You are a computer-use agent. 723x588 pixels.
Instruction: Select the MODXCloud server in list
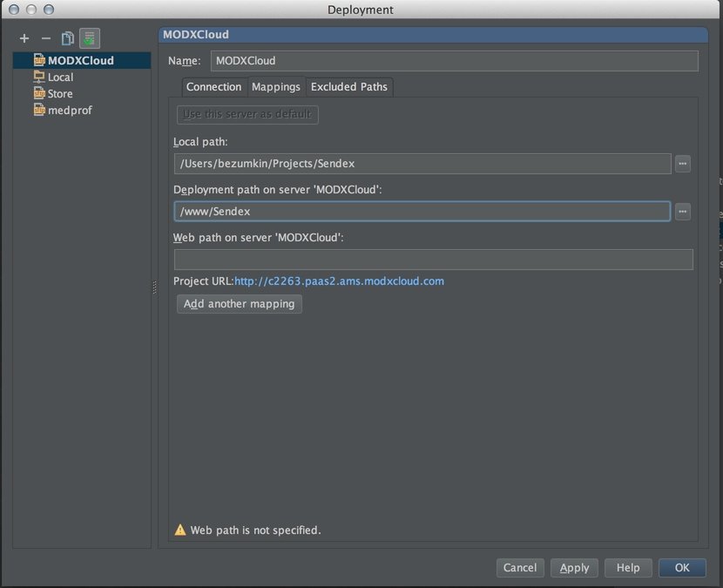[79, 60]
